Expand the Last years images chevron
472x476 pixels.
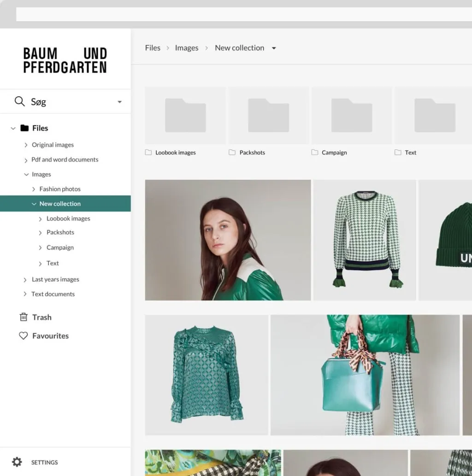click(x=25, y=280)
